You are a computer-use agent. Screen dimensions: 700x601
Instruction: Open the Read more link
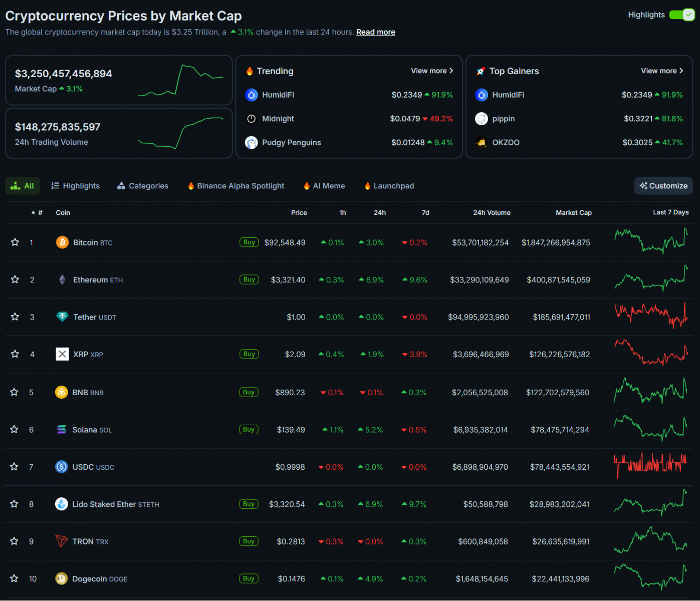pyautogui.click(x=375, y=32)
